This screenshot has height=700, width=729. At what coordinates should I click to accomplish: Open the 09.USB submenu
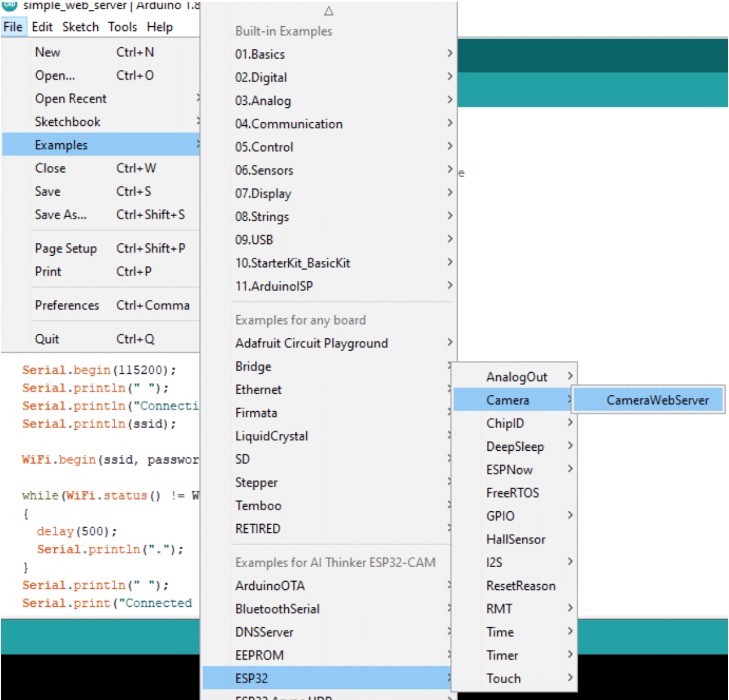(x=329, y=240)
